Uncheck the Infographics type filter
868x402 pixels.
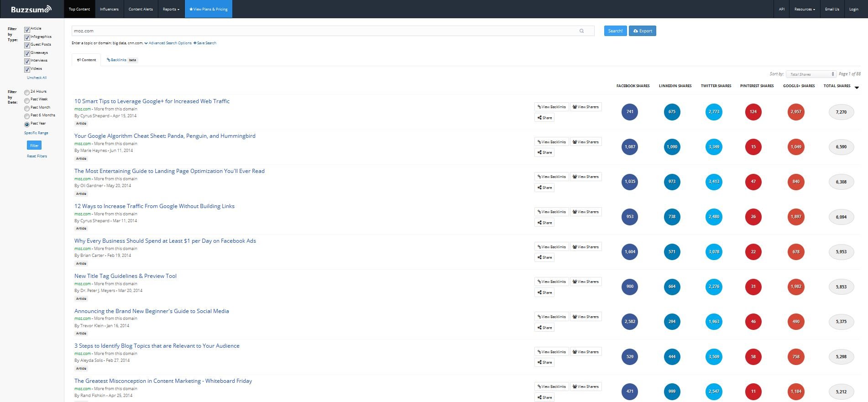pos(27,37)
